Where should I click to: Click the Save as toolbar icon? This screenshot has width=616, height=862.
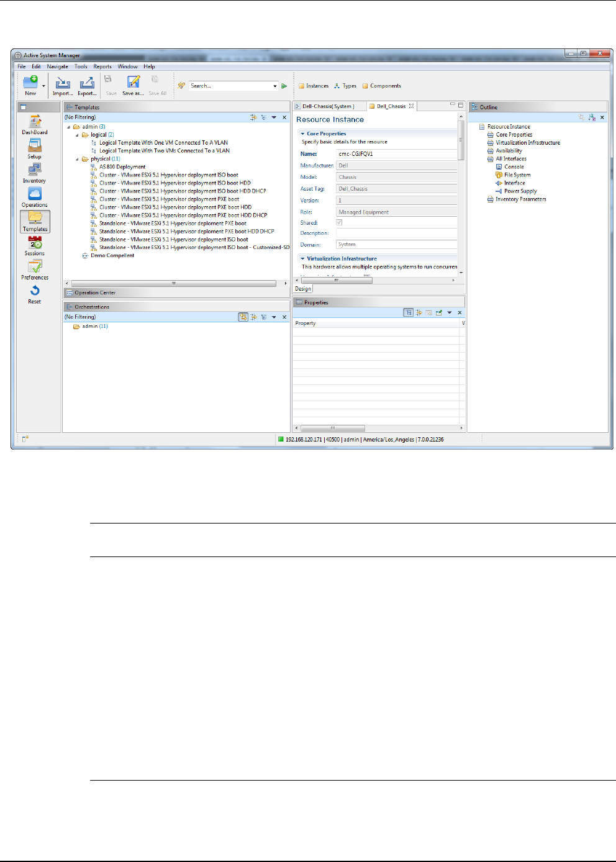click(x=133, y=82)
